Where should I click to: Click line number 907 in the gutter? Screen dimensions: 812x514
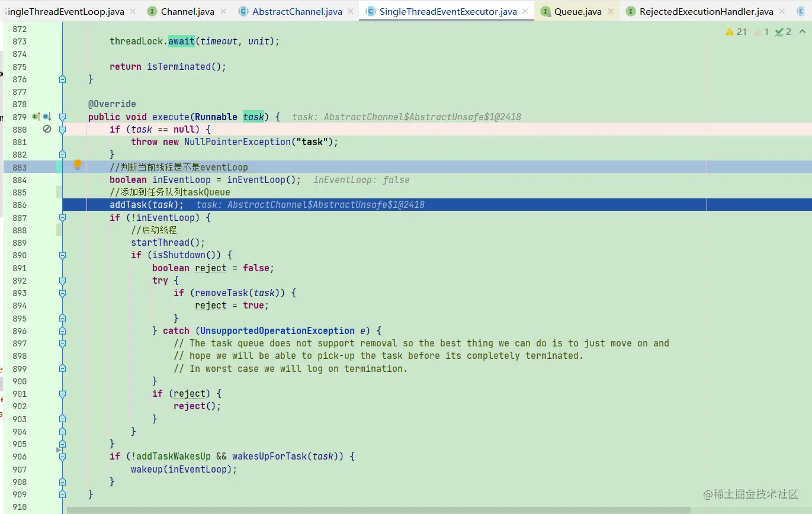coord(20,470)
